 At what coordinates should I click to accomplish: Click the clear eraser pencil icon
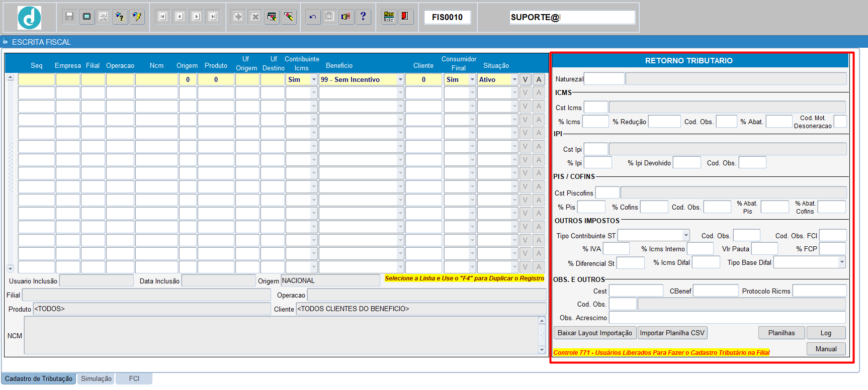[x=289, y=17]
